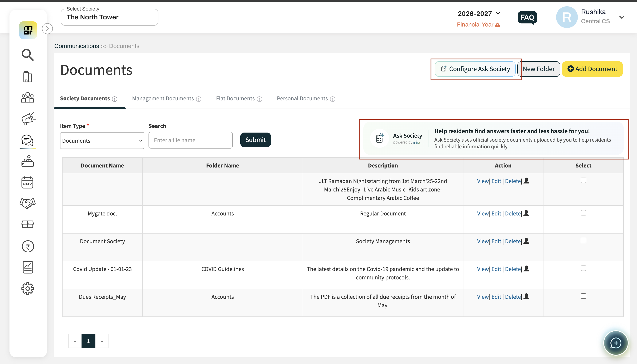Open the calendar bookings icon in sidebar
The width and height of the screenshot is (637, 364).
[28, 182]
